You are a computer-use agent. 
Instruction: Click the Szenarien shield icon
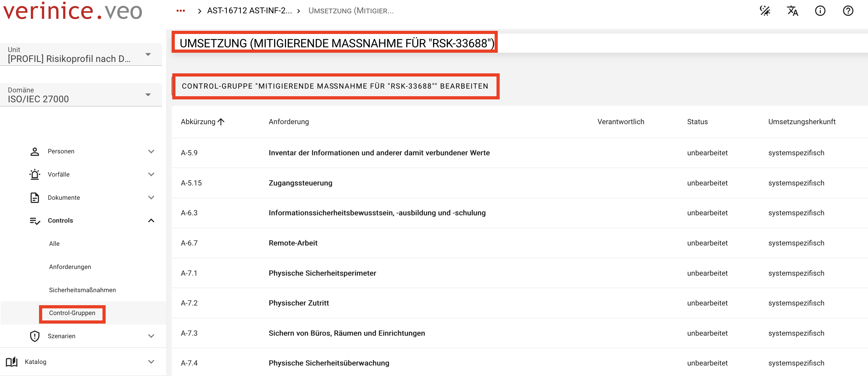pos(35,336)
